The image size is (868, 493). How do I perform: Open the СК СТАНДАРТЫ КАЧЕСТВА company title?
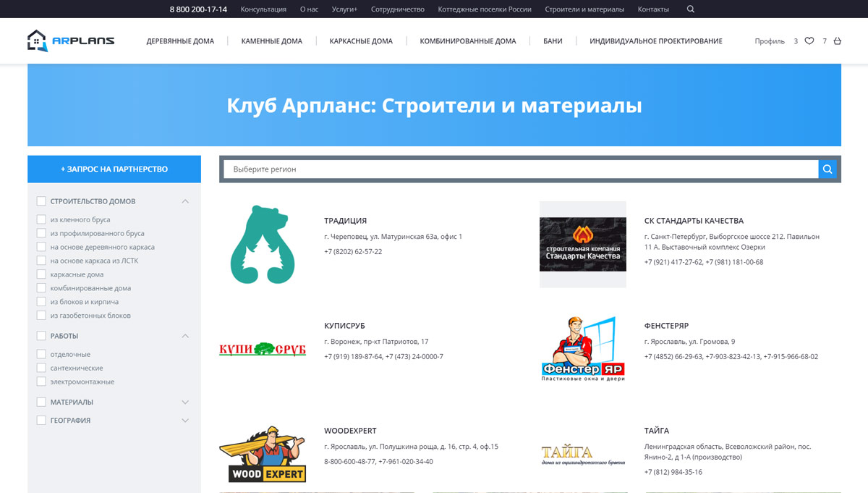point(694,221)
